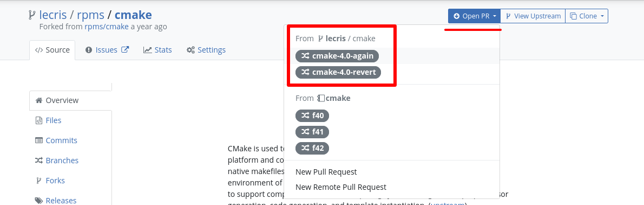Screen dimensions: 644x205
Task: Click the Commits list icon in sidebar
Action: (38, 140)
